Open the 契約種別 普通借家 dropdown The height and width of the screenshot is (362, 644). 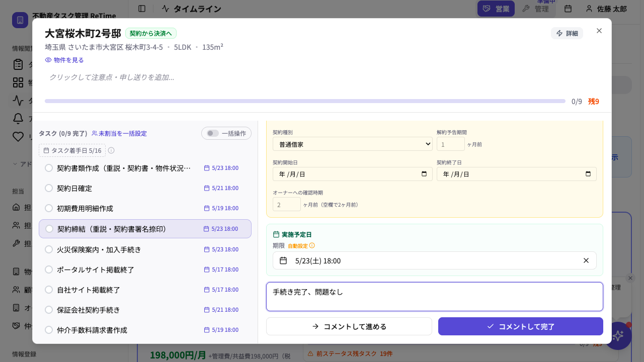353,144
